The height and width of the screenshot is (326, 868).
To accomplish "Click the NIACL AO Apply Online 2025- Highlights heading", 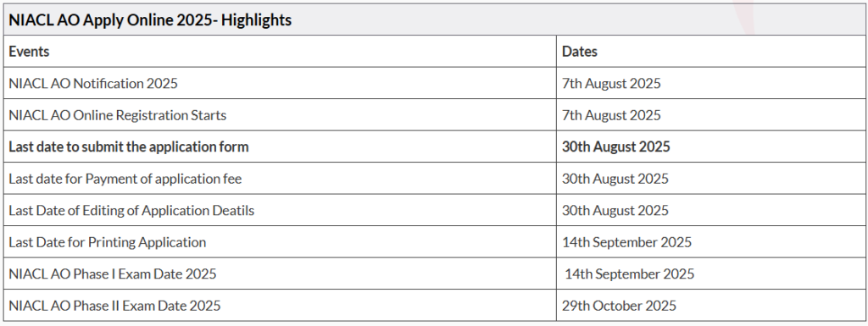I will (150, 20).
